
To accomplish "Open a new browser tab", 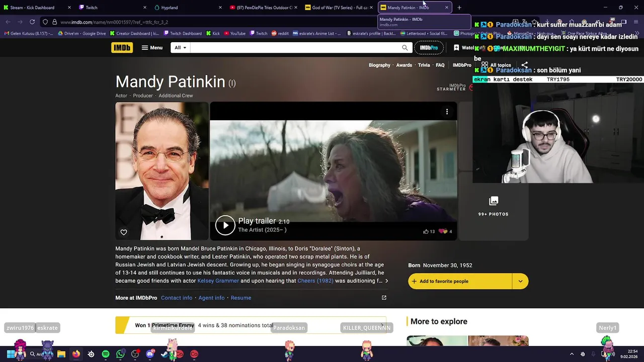I will [x=459, y=8].
